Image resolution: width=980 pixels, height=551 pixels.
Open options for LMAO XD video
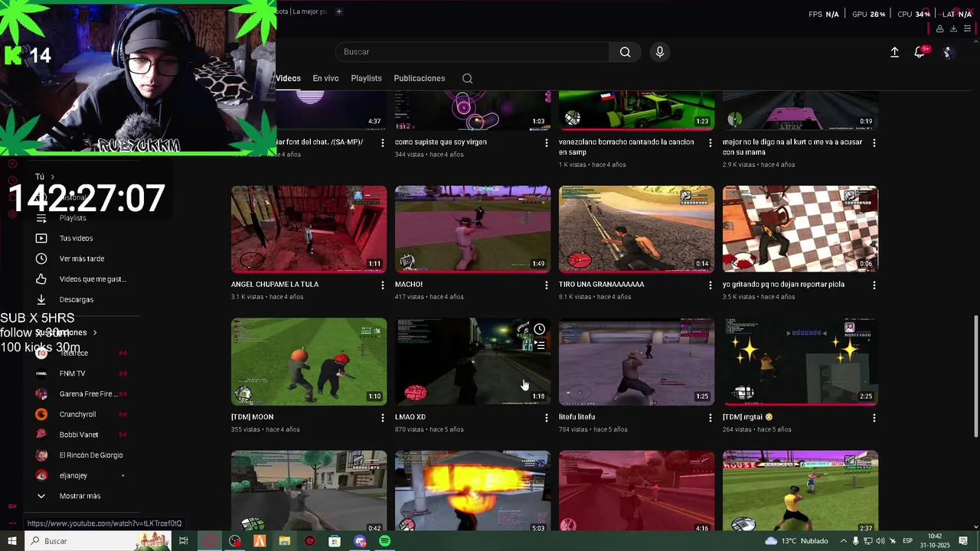[547, 418]
